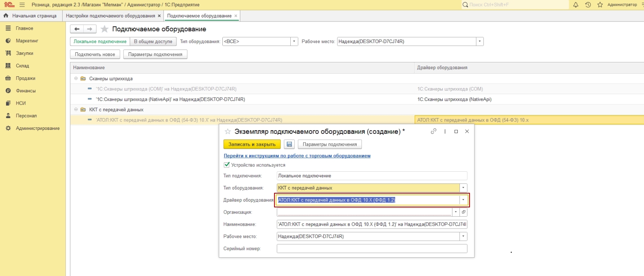This screenshot has height=276, width=644.
Task: Open the Маркетинг section
Action: click(x=27, y=41)
